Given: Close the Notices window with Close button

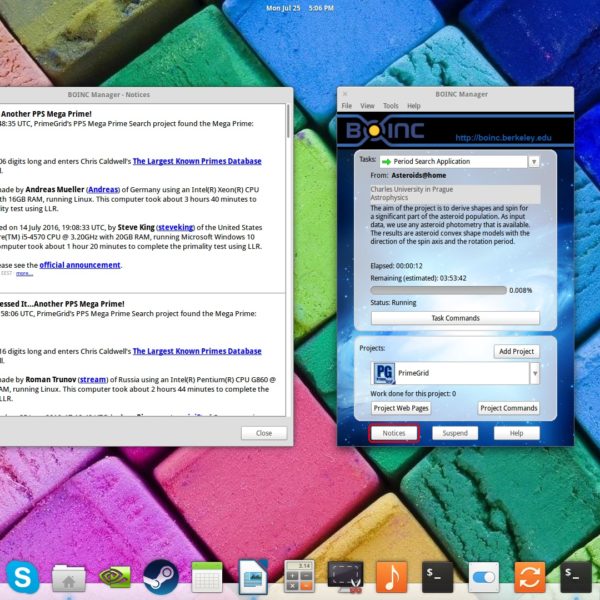Looking at the screenshot, I should pos(264,433).
